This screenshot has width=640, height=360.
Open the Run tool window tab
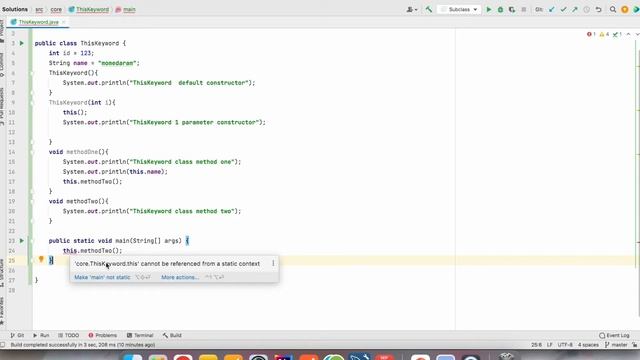pyautogui.click(x=41, y=335)
